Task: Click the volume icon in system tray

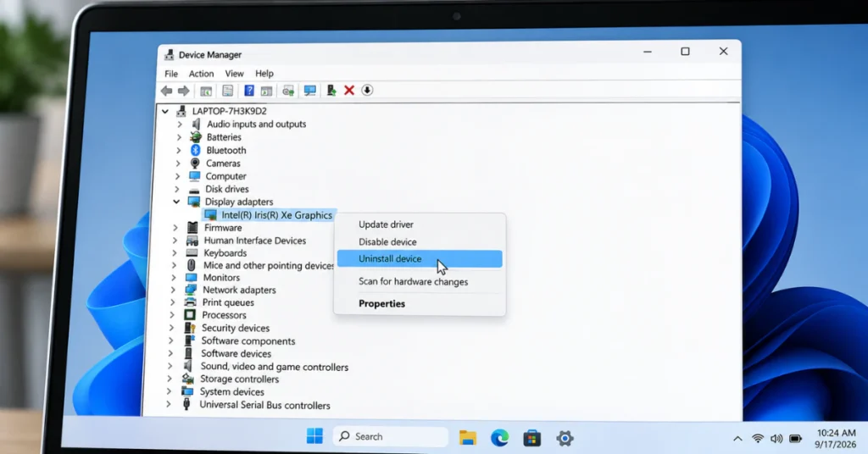Action: (x=776, y=439)
